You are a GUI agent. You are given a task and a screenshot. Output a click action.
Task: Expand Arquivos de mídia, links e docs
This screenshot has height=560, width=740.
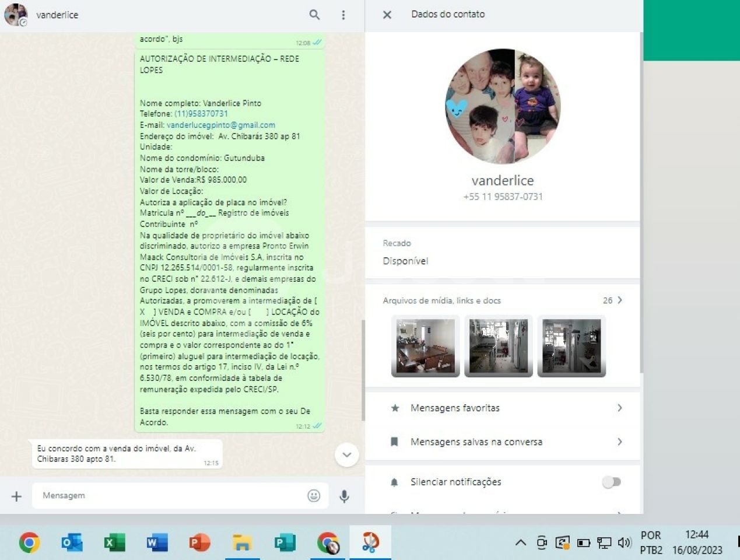[502, 300]
